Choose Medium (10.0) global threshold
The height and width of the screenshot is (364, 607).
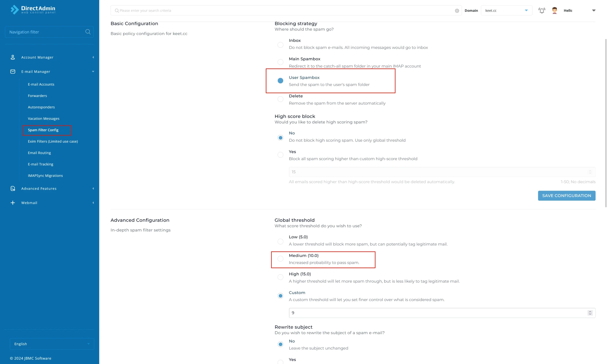(280, 259)
